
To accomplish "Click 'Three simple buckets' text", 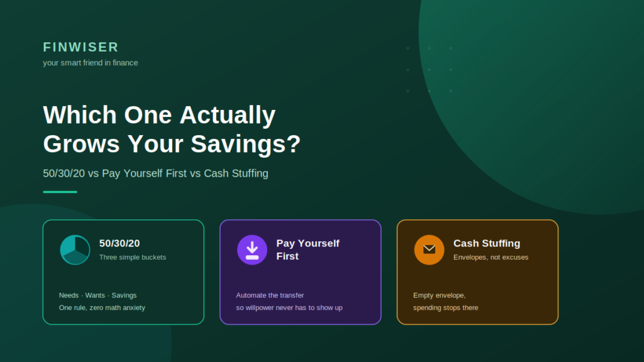I will click(133, 257).
